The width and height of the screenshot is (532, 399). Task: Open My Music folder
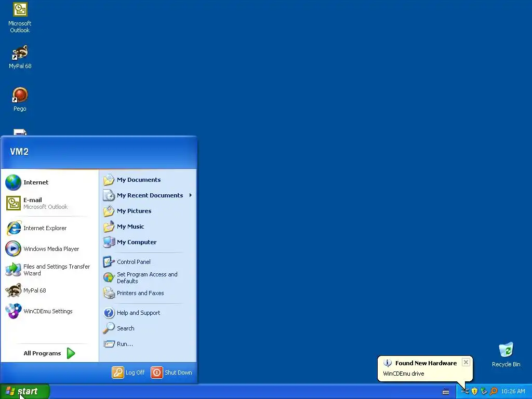148,227
